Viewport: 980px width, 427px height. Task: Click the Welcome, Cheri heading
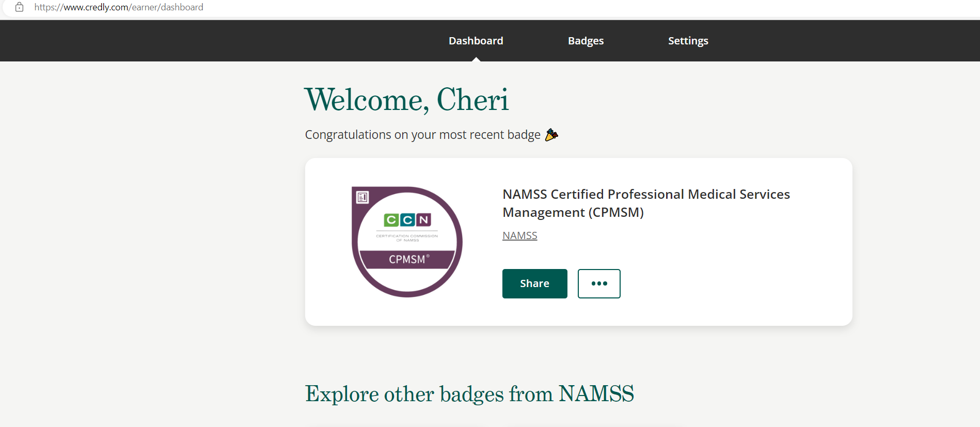coord(406,100)
